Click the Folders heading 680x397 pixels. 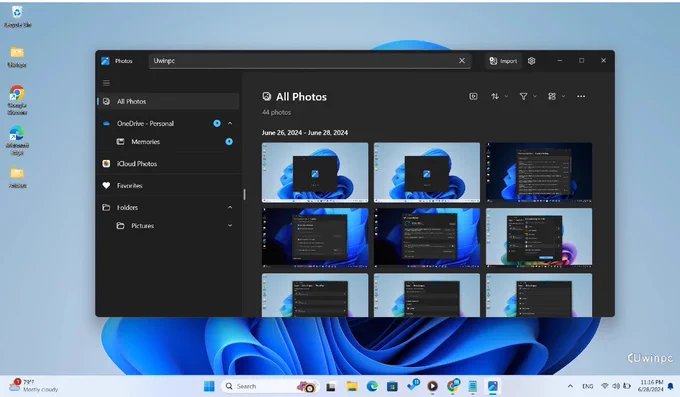click(x=127, y=207)
